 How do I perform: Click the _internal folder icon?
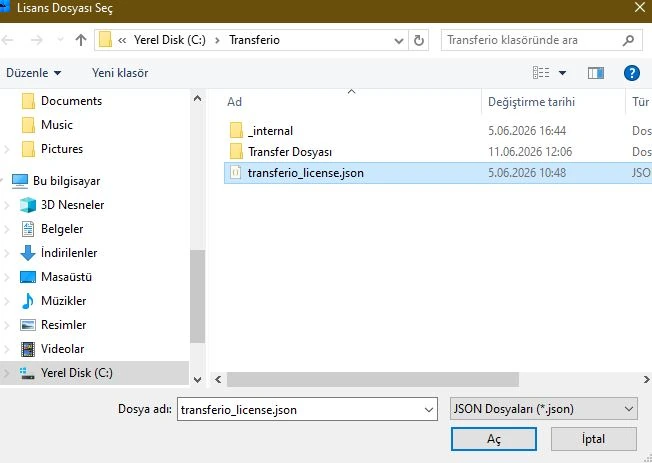tap(236, 131)
